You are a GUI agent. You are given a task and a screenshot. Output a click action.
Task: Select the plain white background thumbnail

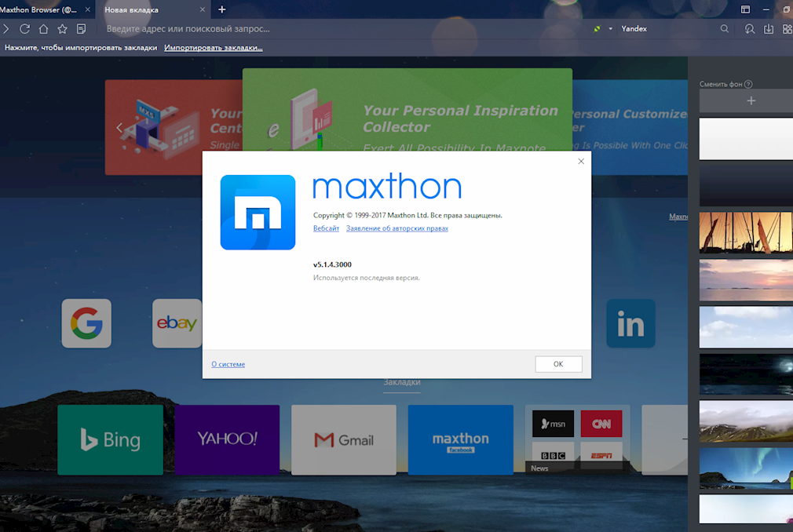point(746,139)
